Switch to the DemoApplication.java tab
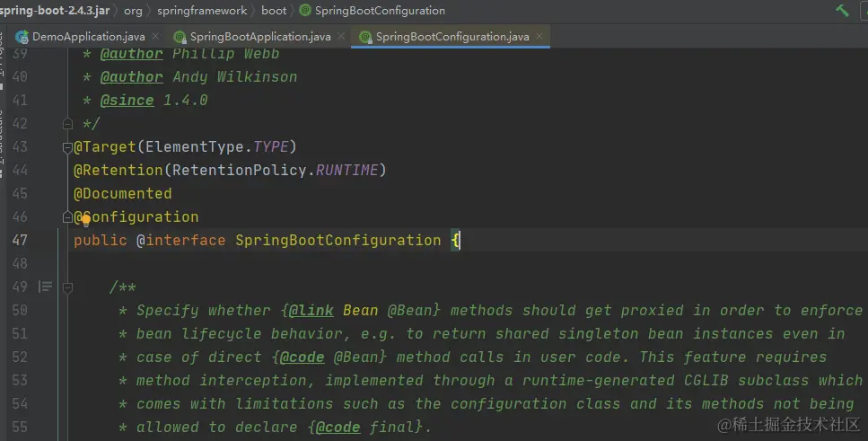The height and width of the screenshot is (441, 868). click(x=89, y=37)
